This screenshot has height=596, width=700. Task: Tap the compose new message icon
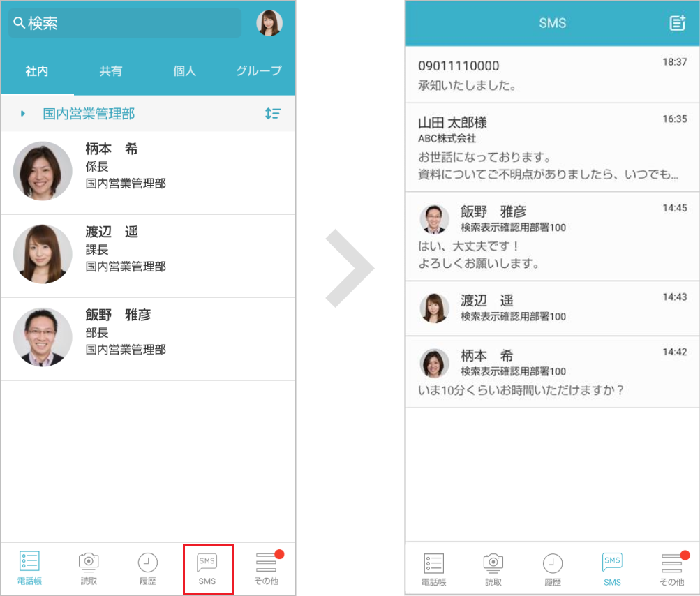pos(677,23)
